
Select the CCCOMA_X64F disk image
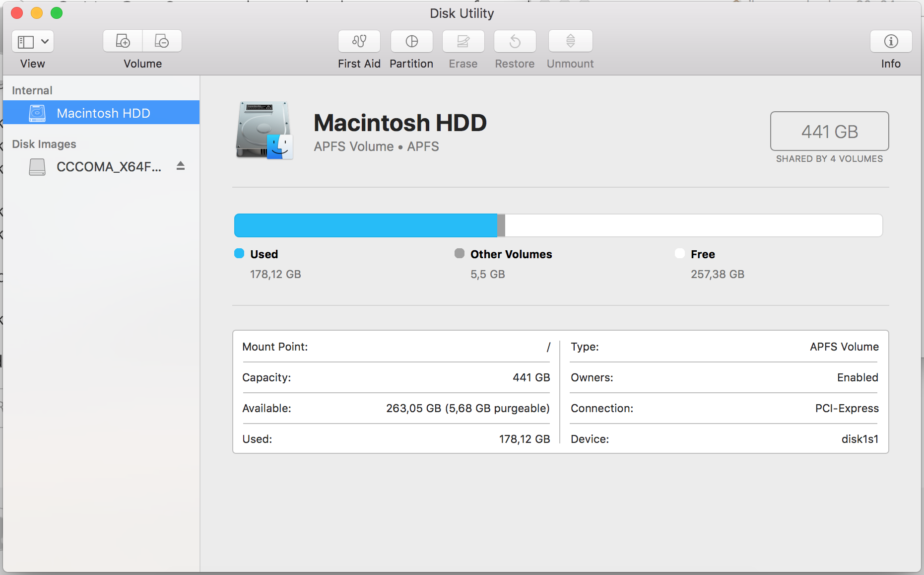click(101, 167)
